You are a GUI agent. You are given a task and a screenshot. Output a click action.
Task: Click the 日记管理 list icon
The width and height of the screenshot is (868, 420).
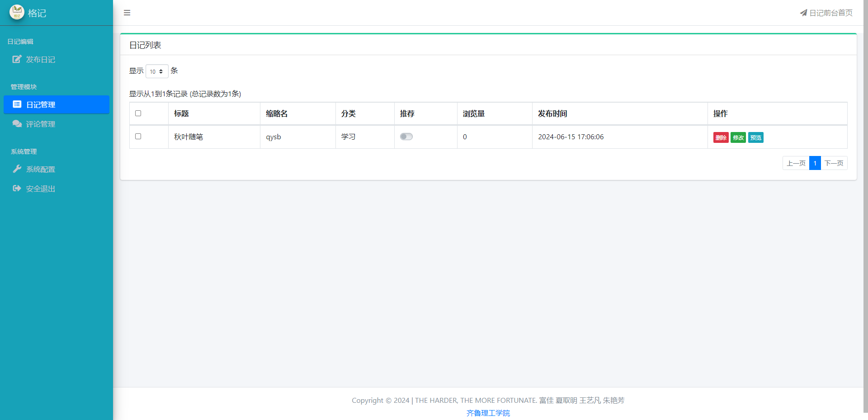pyautogui.click(x=17, y=104)
